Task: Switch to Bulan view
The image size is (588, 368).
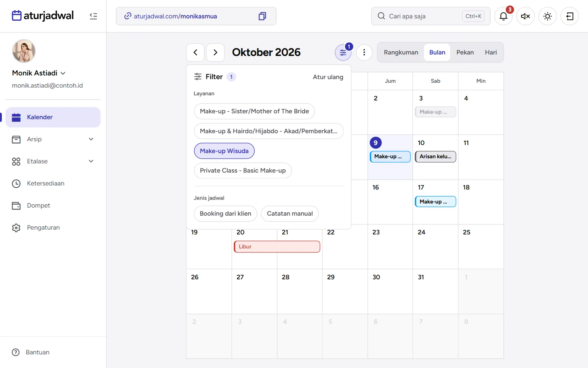Action: [x=437, y=52]
